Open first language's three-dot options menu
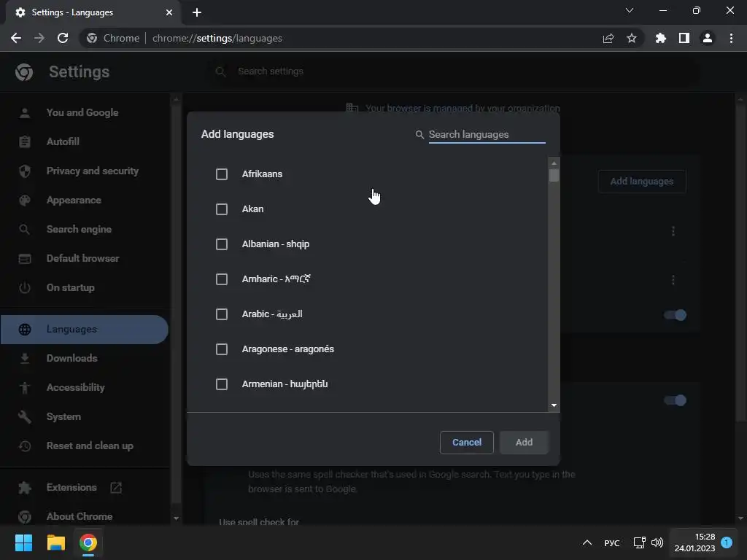This screenshot has width=747, height=560. [x=673, y=231]
